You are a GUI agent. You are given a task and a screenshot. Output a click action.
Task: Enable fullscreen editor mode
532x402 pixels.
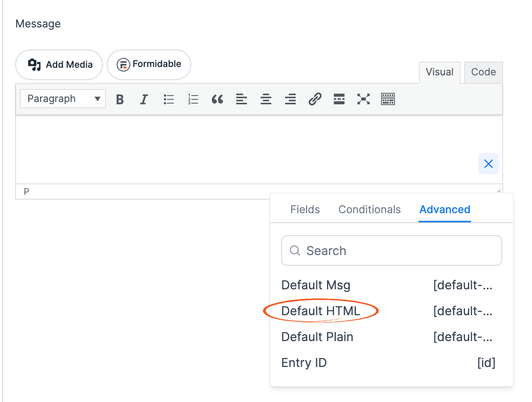(x=364, y=99)
